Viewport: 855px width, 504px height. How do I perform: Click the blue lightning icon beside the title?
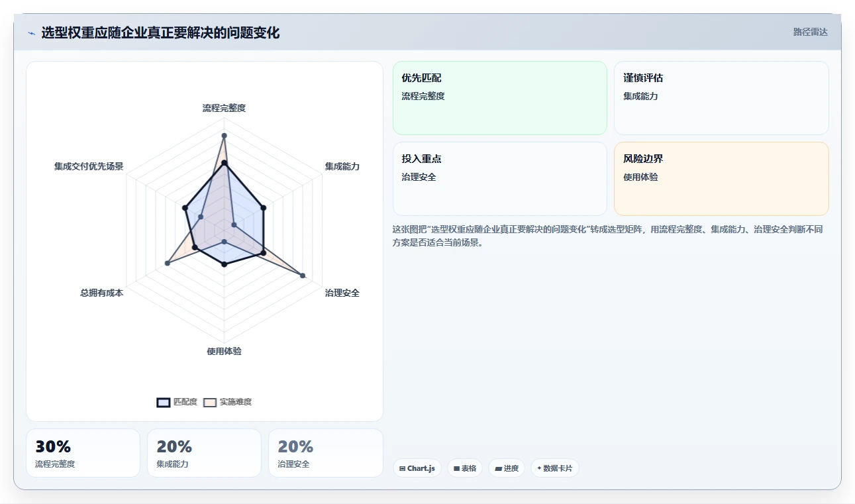31,33
